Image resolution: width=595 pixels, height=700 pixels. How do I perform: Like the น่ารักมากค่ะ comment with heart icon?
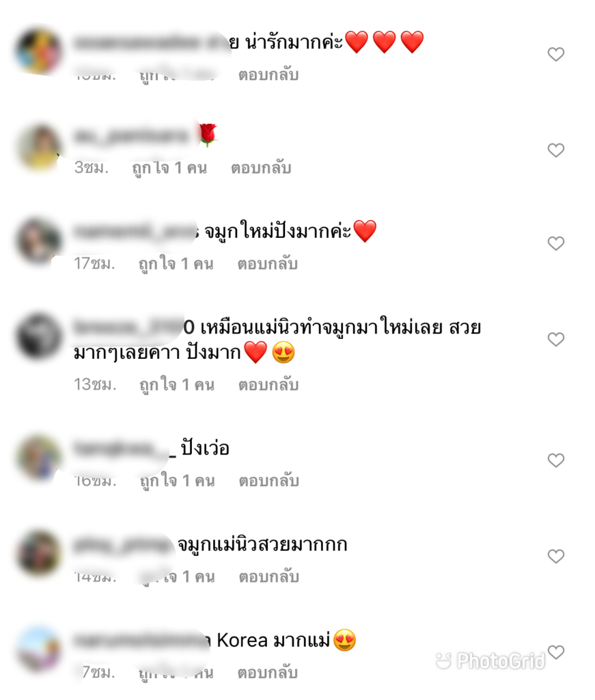(556, 54)
